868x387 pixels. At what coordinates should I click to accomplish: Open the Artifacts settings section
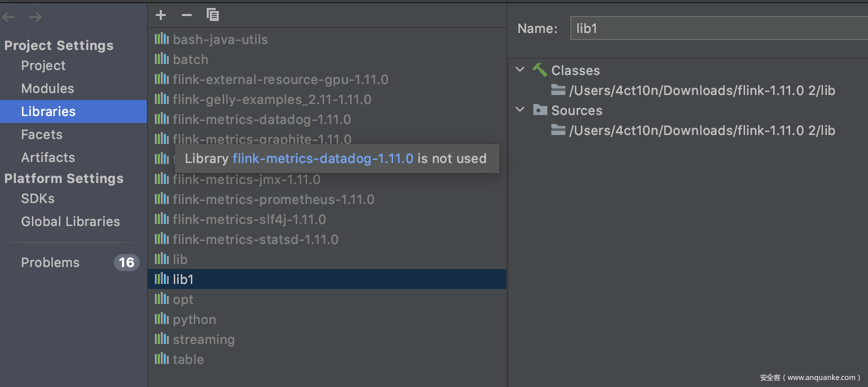[48, 157]
